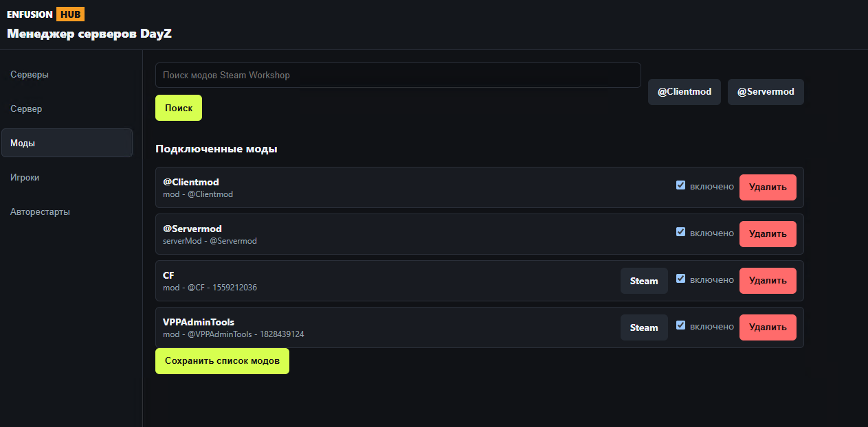Click the Подключенные моды heading
868x427 pixels.
click(216, 149)
